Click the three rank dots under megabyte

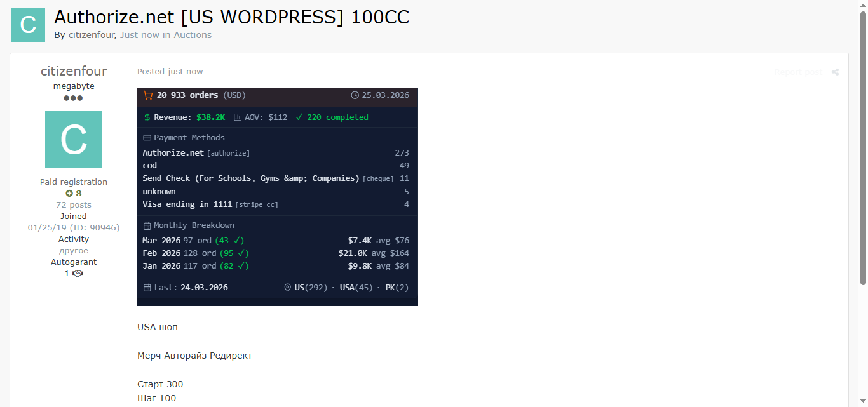point(74,98)
